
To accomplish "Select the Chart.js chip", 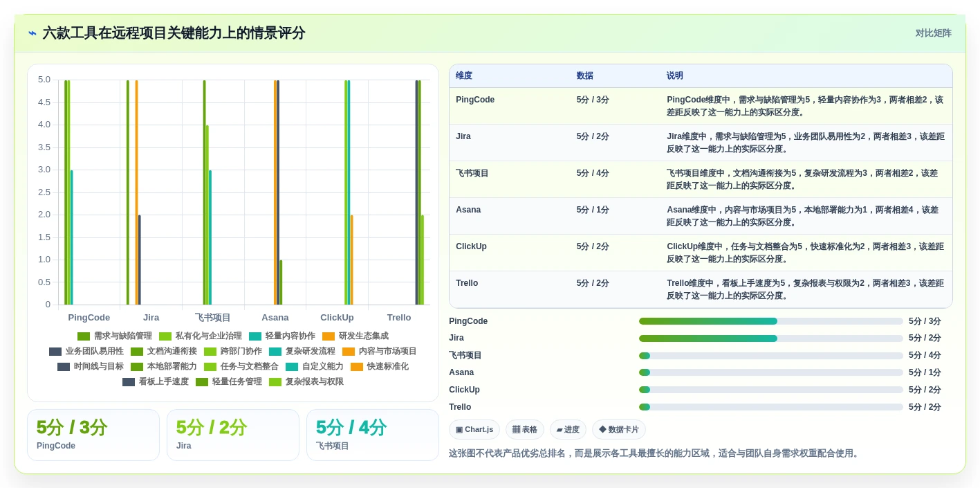I will (x=474, y=429).
